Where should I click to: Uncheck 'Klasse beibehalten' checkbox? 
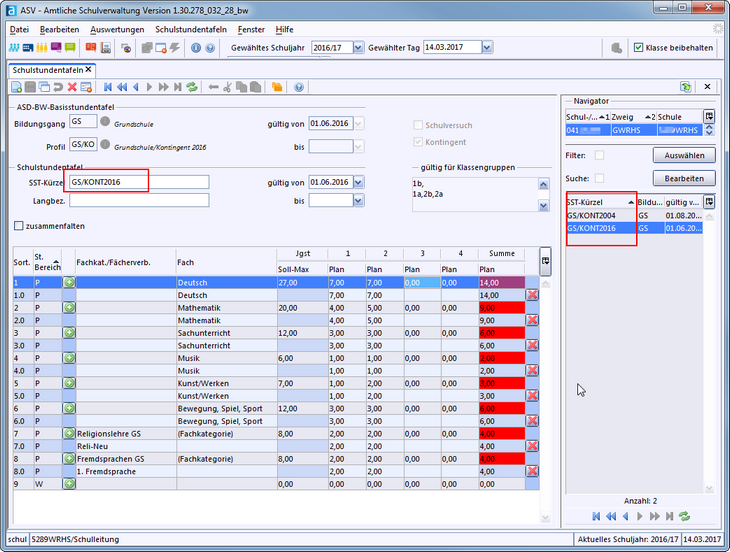(639, 47)
